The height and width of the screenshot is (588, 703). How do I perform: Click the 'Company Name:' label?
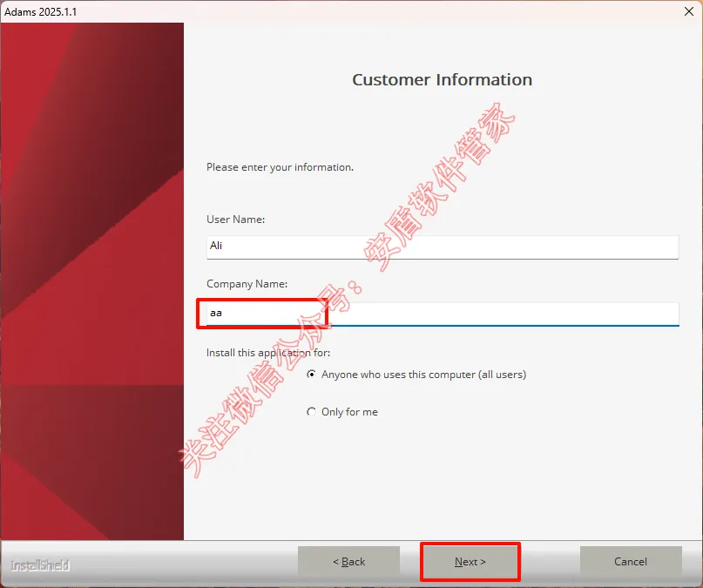[247, 284]
